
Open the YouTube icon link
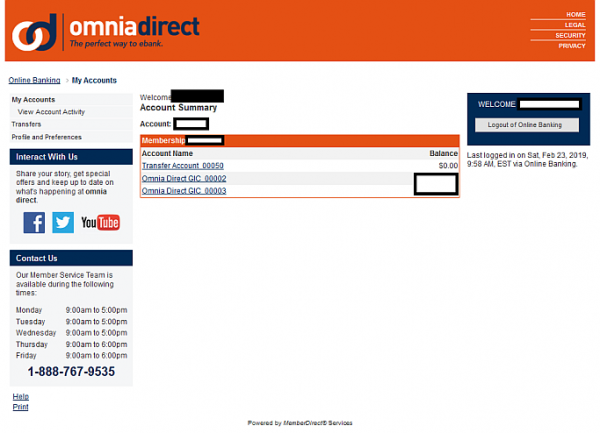pyautogui.click(x=100, y=222)
